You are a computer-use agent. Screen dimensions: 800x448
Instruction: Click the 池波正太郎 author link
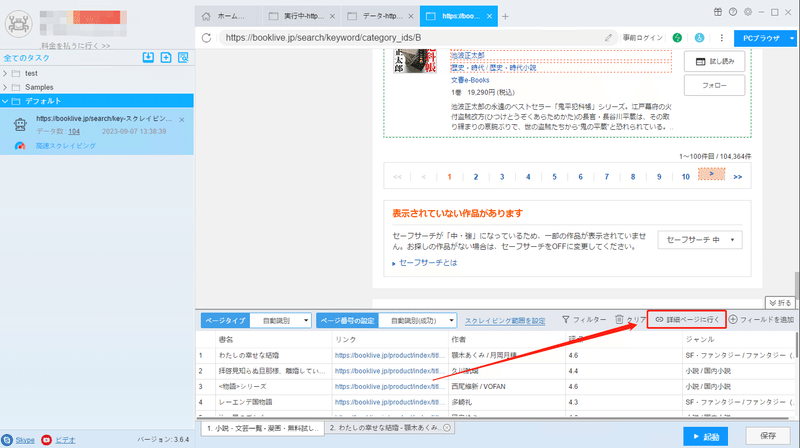tap(467, 55)
